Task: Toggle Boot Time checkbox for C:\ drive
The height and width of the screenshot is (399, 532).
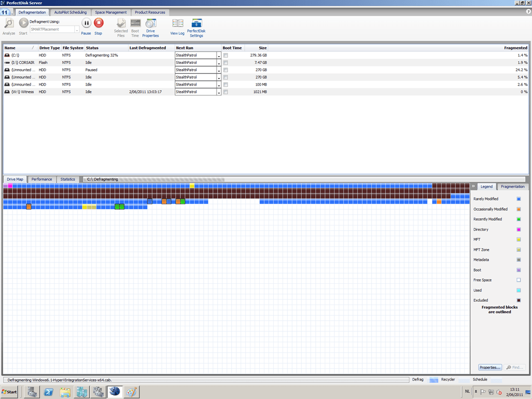Action: pos(225,55)
